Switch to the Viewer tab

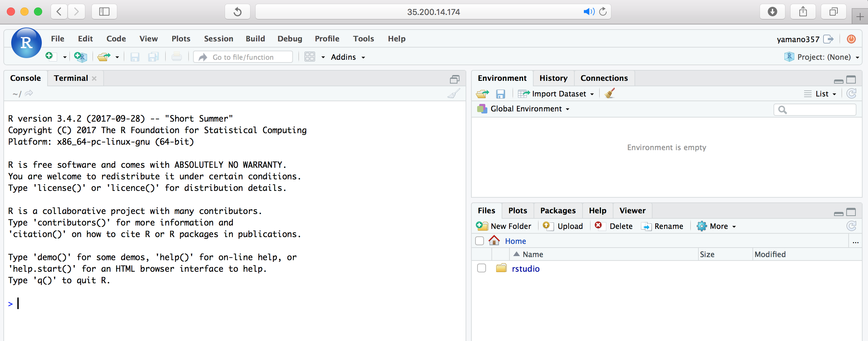click(x=632, y=211)
